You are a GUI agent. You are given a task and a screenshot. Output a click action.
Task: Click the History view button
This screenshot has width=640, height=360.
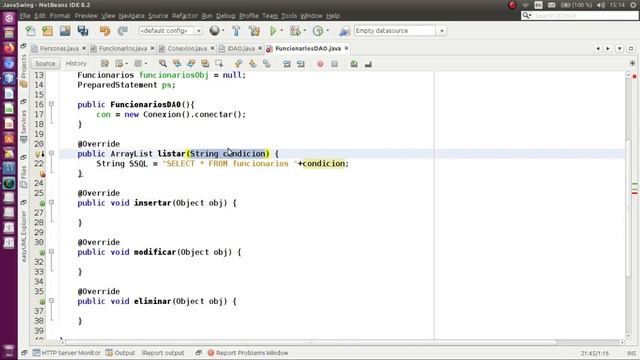[76, 64]
